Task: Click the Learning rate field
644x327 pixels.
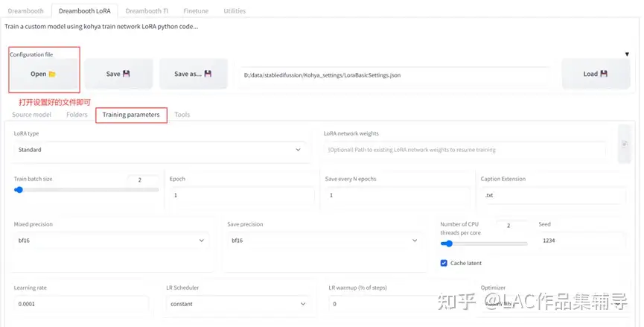Action: click(81, 304)
